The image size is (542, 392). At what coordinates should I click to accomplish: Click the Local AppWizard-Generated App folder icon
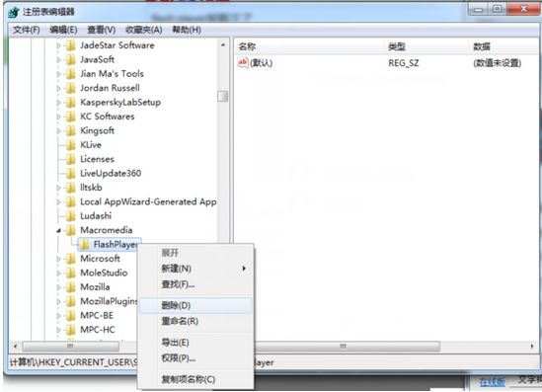(x=70, y=201)
